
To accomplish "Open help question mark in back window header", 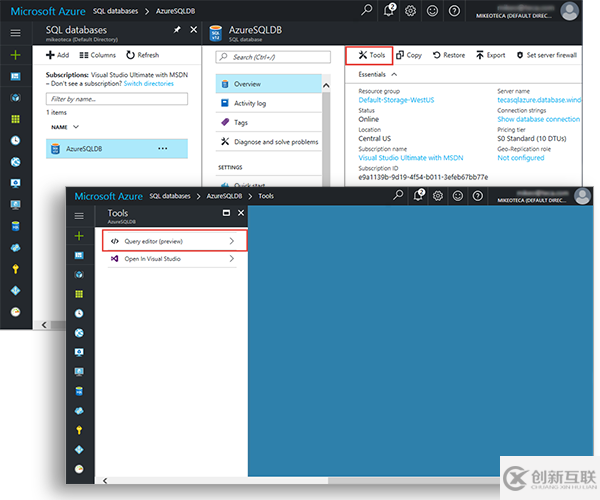I will tap(454, 11).
